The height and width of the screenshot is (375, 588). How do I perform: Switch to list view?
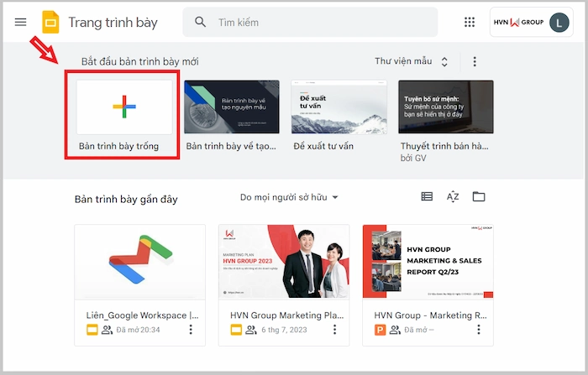pos(427,196)
